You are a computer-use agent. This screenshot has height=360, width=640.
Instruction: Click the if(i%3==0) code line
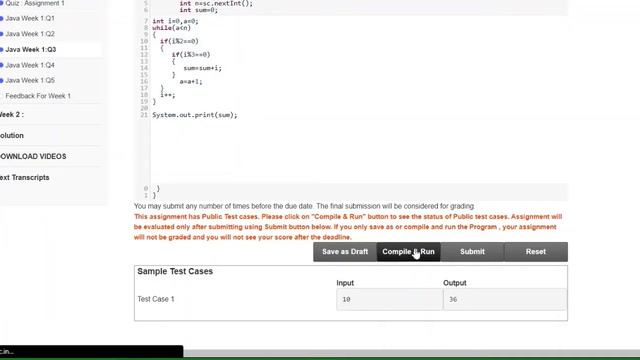click(191, 55)
